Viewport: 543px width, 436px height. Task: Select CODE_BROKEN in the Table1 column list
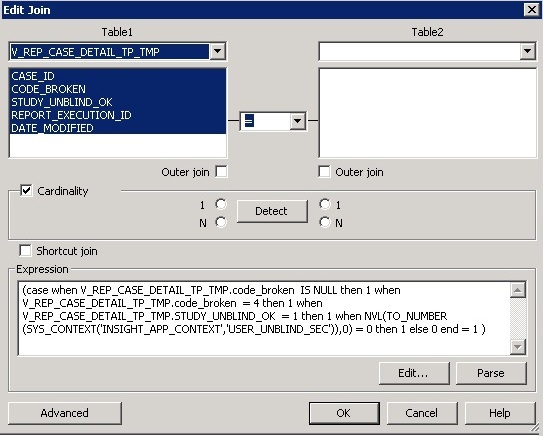(x=118, y=89)
